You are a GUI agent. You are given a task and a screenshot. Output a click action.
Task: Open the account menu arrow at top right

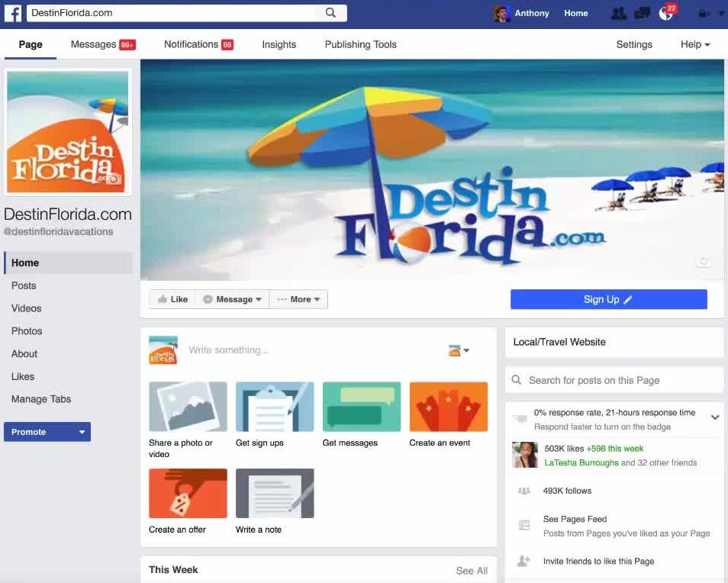[x=721, y=14]
